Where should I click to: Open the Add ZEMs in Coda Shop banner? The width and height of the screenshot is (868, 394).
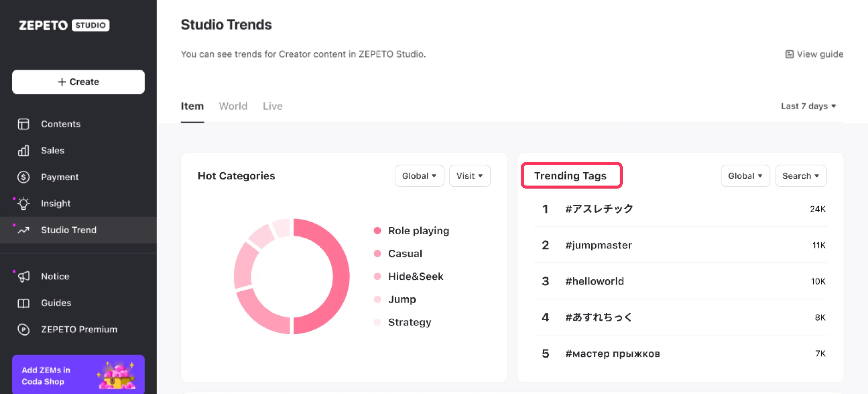[78, 375]
